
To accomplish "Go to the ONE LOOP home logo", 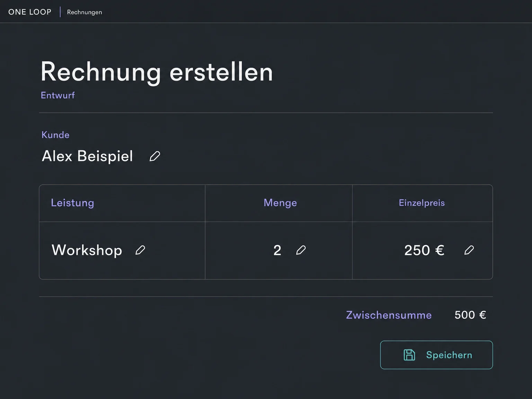I will tap(30, 12).
